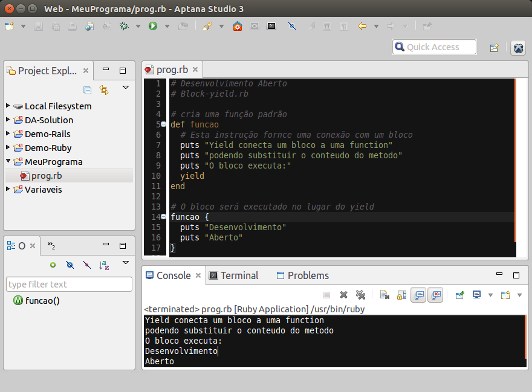The width and height of the screenshot is (532, 392).
Task: Toggle alphabetical sort in Outline panel
Action: point(104,265)
